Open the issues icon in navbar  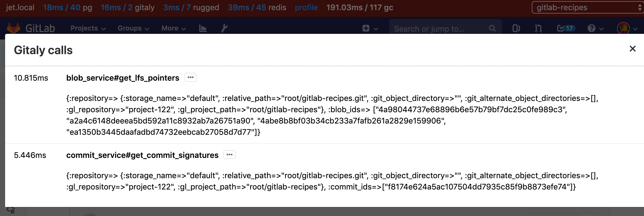[x=516, y=28]
